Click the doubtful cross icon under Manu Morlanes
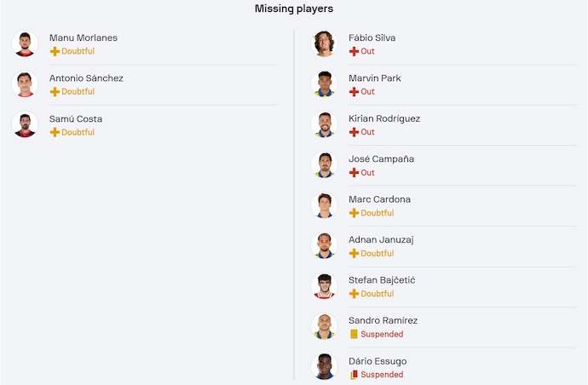The width and height of the screenshot is (588, 385). click(55, 51)
